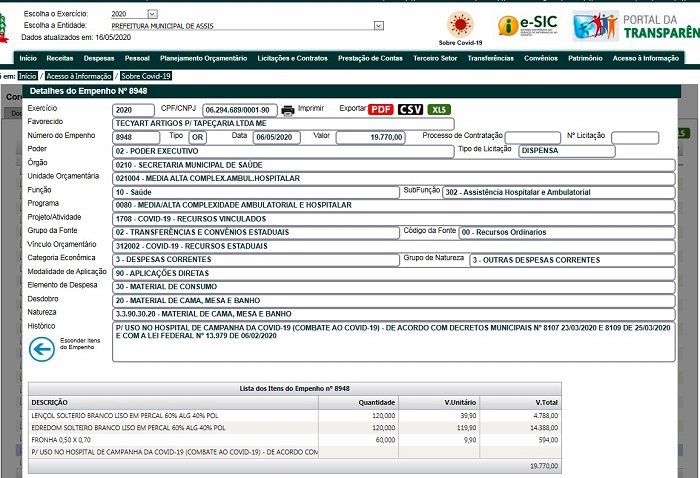Open the Despesas menu
Screen dimensions: 700x478
[99, 58]
